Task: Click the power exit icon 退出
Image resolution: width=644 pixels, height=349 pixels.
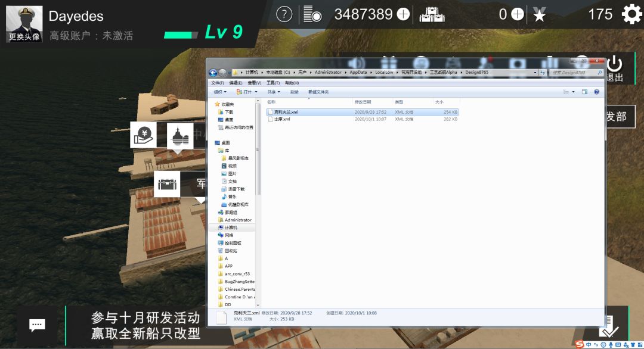Action: (615, 68)
